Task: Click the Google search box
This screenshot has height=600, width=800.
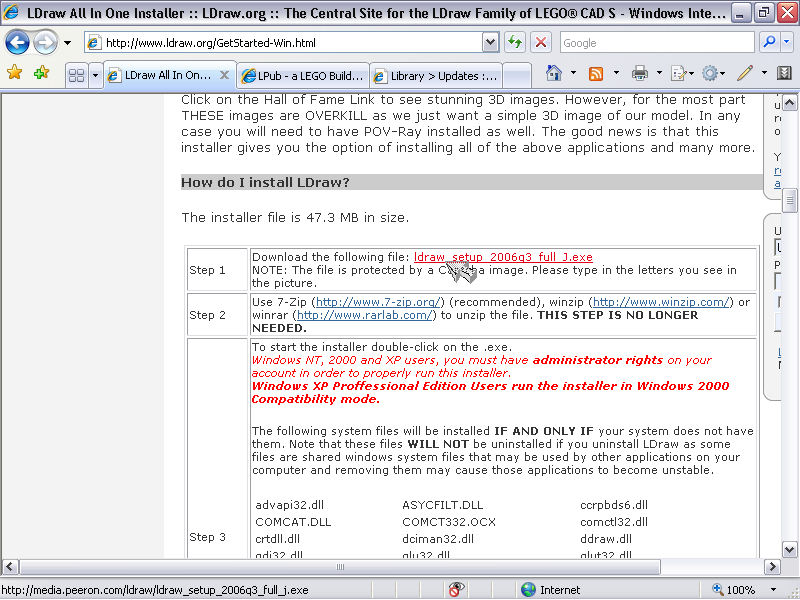Action: 657,43
